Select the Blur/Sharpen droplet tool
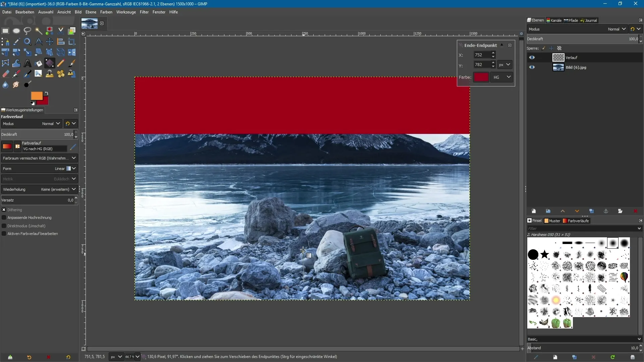Image resolution: width=644 pixels, height=362 pixels. pos(5,84)
